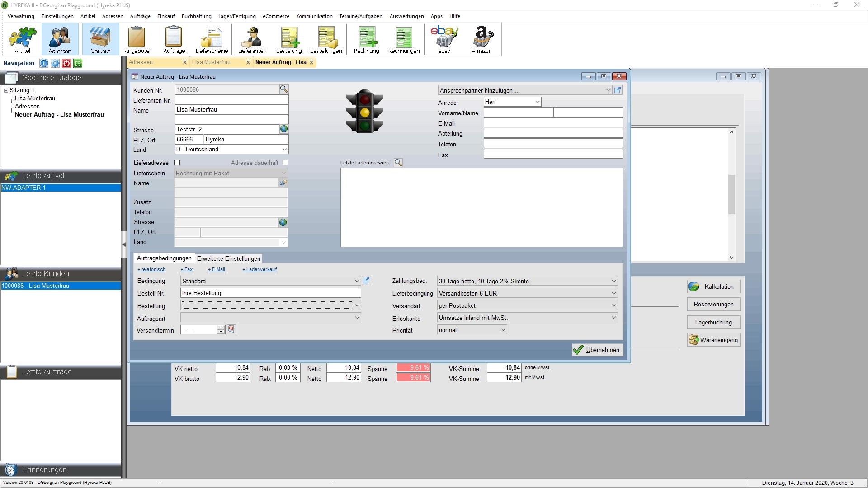Open the Angebote toolbar icon
The width and height of the screenshot is (868, 488).
tap(137, 39)
